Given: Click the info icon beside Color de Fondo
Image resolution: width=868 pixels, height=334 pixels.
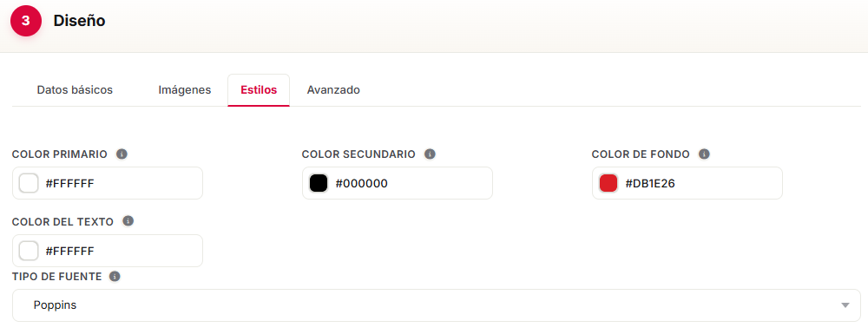Looking at the screenshot, I should (704, 154).
